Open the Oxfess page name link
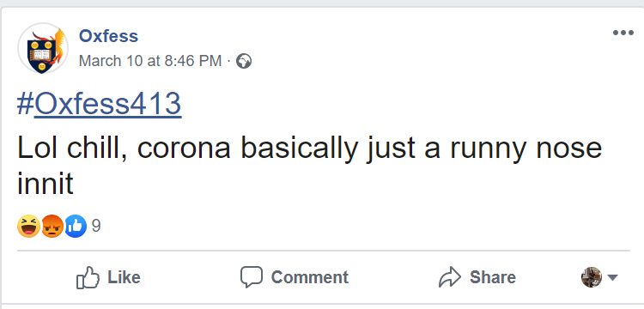The width and height of the screenshot is (644, 309). pos(108,36)
